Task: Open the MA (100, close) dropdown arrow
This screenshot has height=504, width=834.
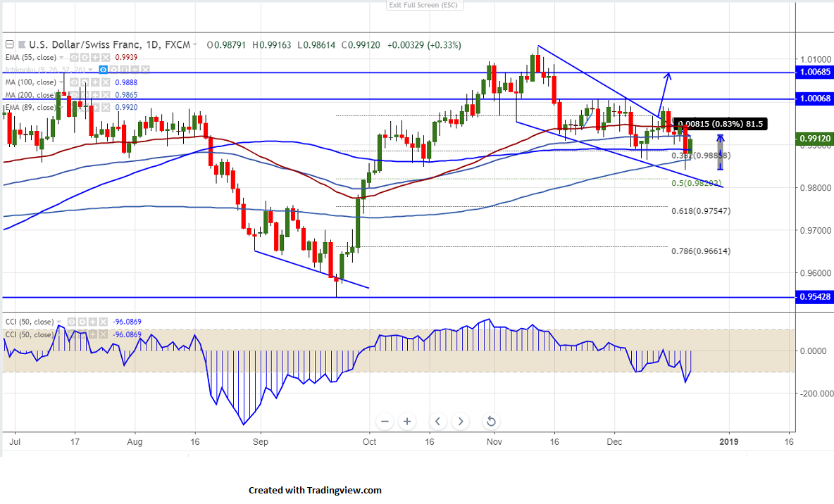Action: tap(61, 82)
